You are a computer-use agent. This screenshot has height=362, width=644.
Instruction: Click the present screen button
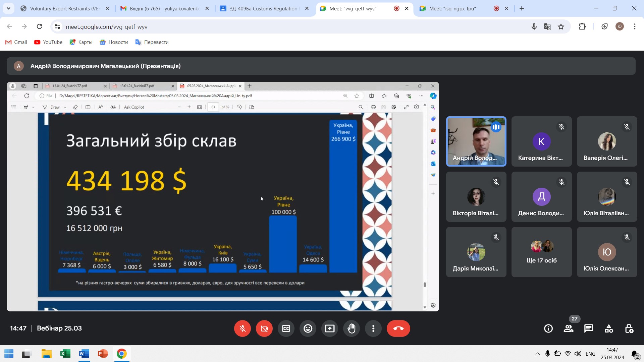(x=329, y=328)
